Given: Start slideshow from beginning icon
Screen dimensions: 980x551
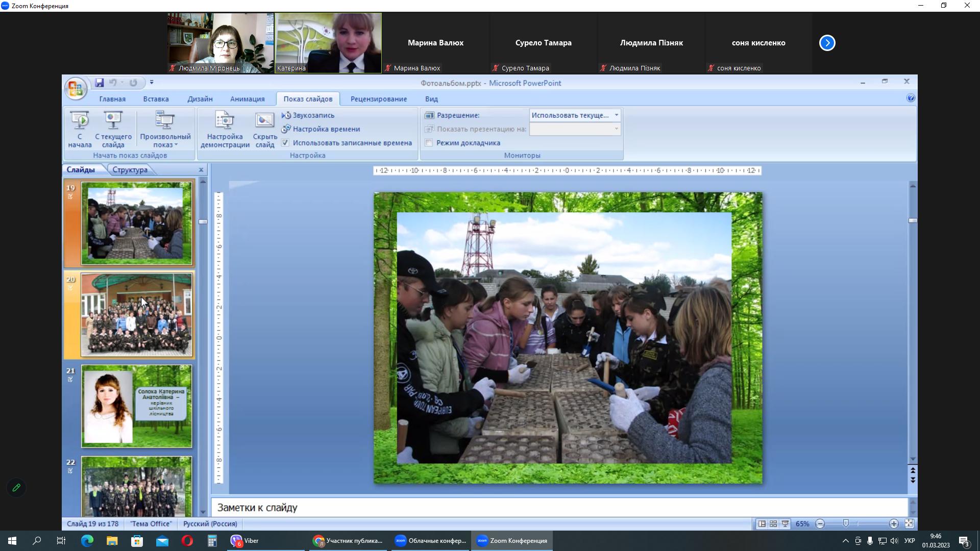Looking at the screenshot, I should tap(80, 121).
